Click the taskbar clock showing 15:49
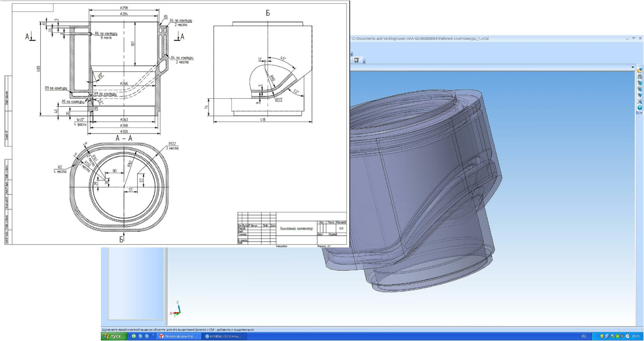 [636, 336]
